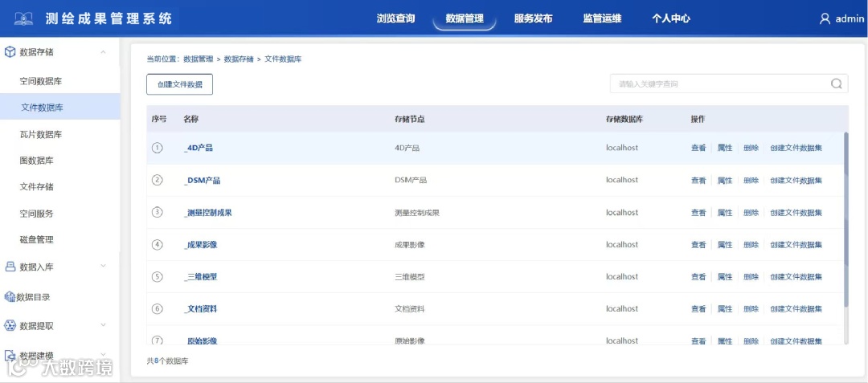The image size is (868, 383).
Task: Click the admin user icon
Action: click(x=825, y=18)
